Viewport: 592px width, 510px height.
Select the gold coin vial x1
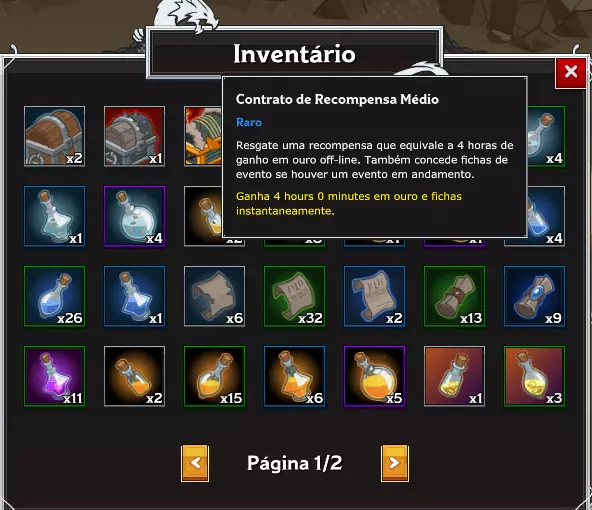455,376
